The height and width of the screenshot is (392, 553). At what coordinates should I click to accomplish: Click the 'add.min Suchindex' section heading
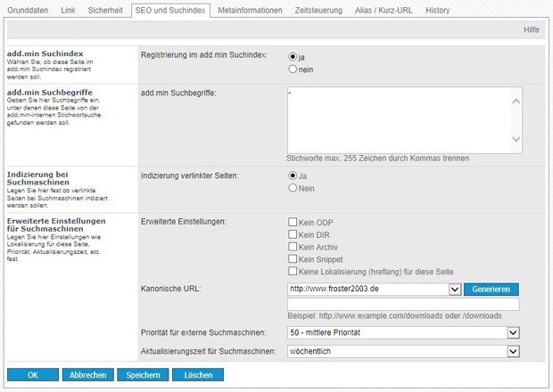45,53
